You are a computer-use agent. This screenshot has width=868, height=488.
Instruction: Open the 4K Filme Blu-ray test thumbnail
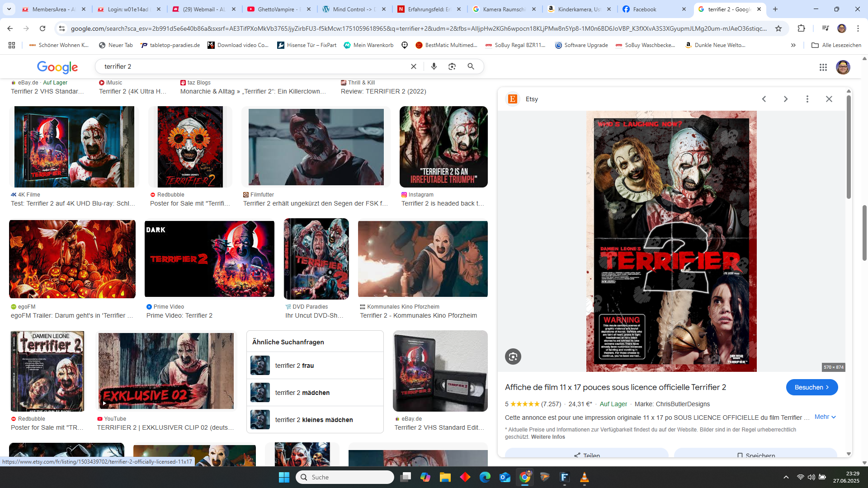[x=74, y=147]
